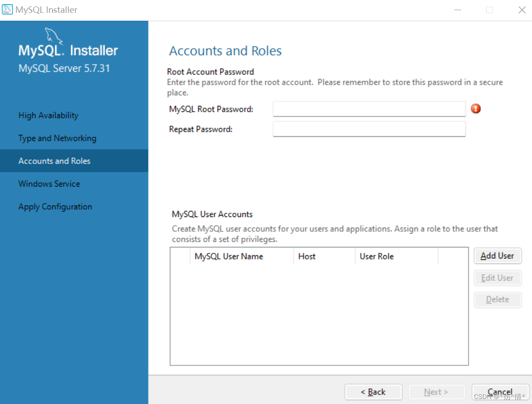This screenshot has height=404, width=532.
Task: Click the Next button
Action: point(436,392)
